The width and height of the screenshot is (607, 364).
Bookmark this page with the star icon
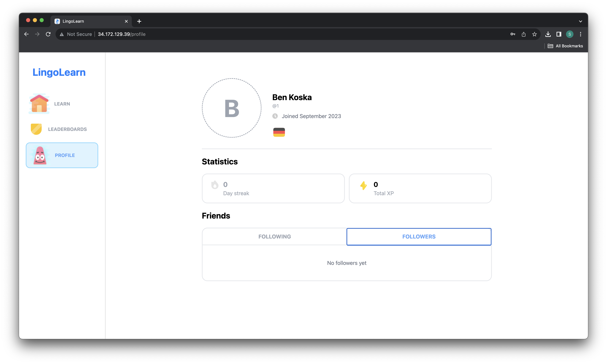tap(534, 34)
